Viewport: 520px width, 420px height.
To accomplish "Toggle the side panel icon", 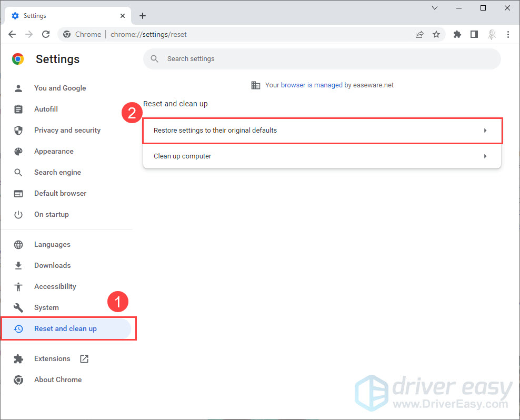I will 474,34.
